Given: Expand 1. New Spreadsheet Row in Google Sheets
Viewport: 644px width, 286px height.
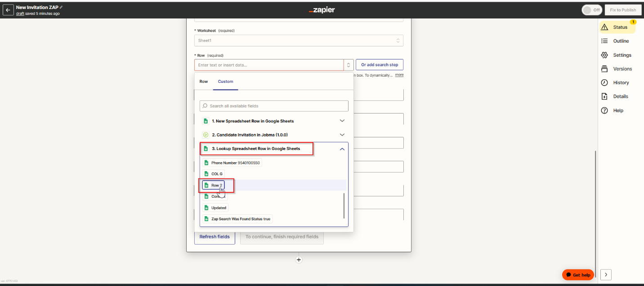Looking at the screenshot, I should (x=274, y=121).
